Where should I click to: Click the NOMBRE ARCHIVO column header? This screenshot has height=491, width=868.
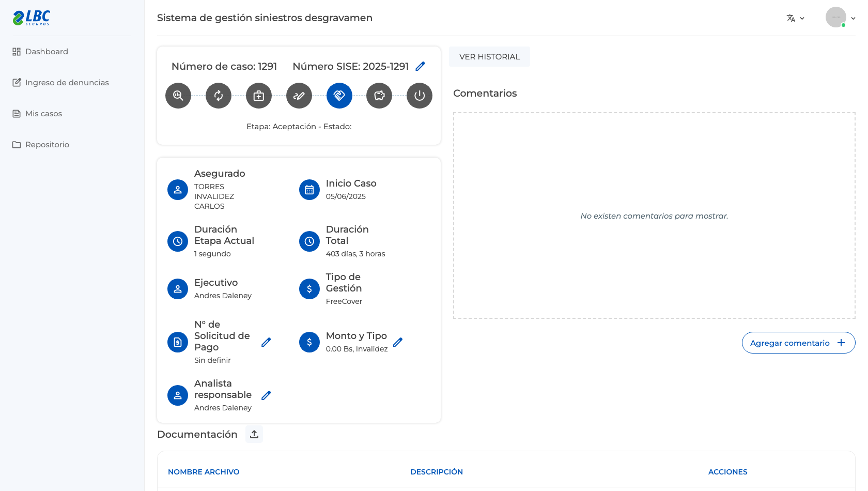[x=204, y=472]
